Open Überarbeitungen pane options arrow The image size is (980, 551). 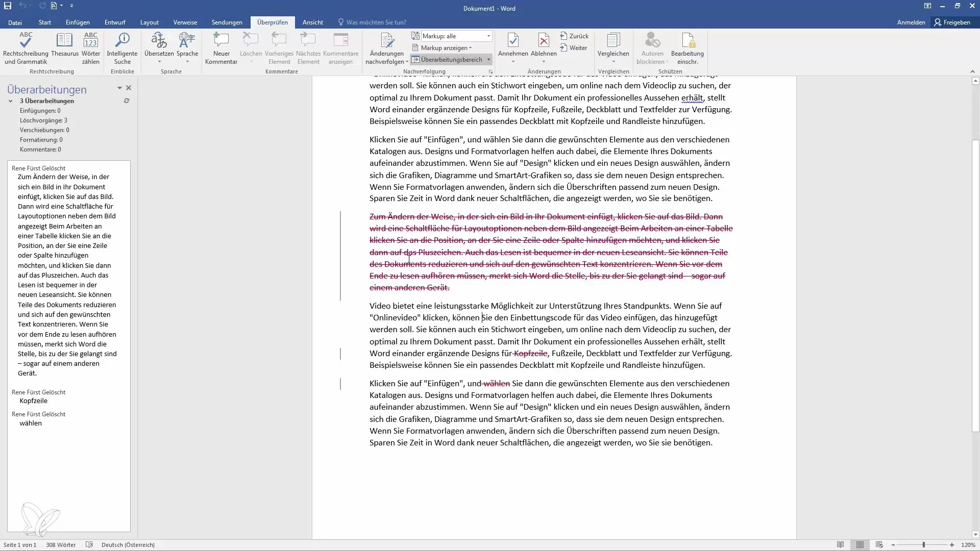119,88
